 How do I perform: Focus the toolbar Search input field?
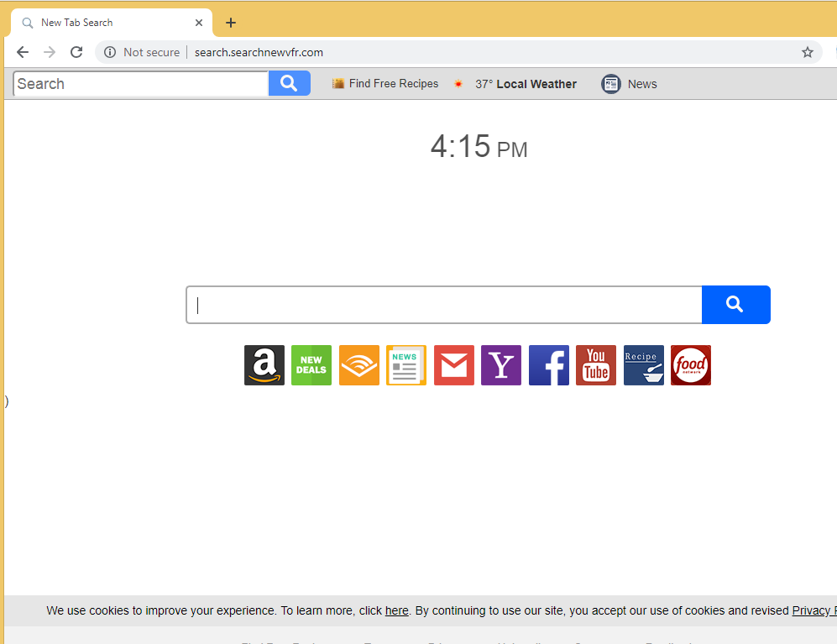141,84
